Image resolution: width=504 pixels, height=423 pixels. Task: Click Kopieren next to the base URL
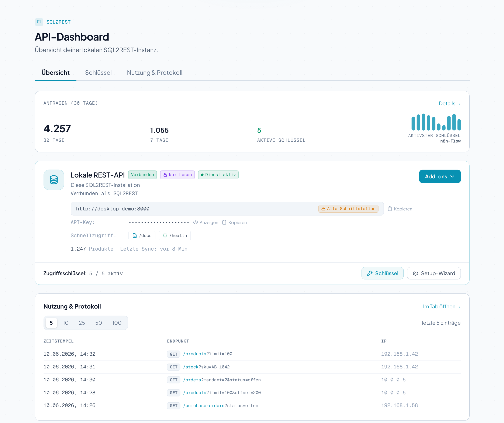point(400,209)
